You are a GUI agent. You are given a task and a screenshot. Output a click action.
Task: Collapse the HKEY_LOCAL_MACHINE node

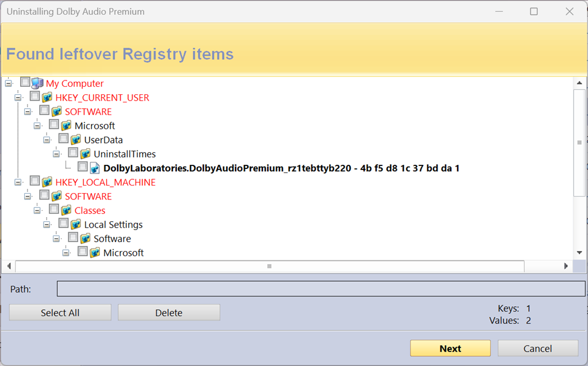(18, 182)
